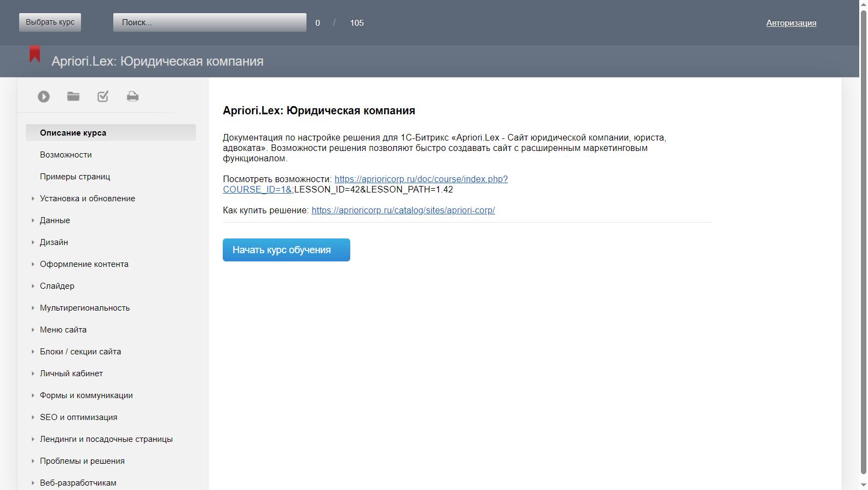Expand arrow next to Проблемы и решения
This screenshot has width=868, height=490.
[33, 461]
